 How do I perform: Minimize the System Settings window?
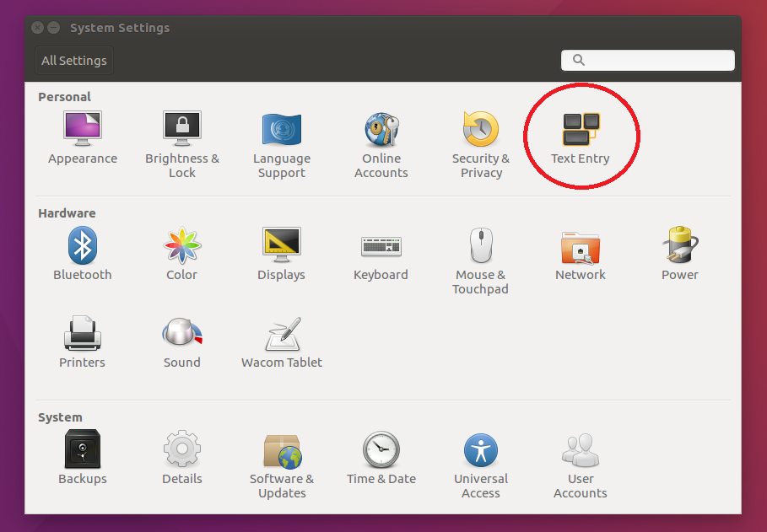54,28
